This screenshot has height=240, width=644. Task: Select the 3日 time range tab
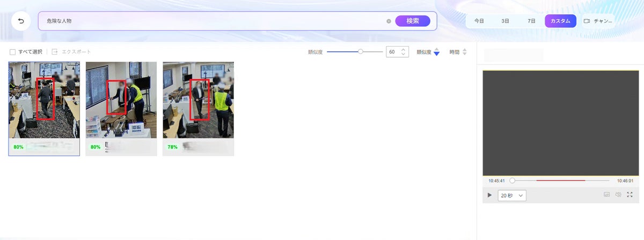coord(505,21)
